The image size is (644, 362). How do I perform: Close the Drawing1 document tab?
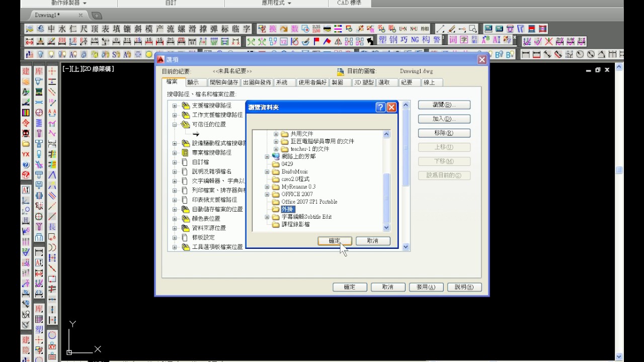click(80, 15)
